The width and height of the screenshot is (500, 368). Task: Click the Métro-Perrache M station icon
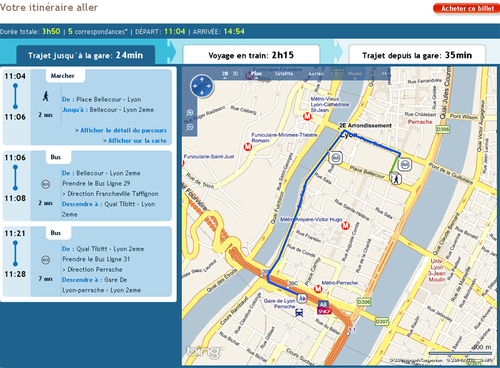318,289
